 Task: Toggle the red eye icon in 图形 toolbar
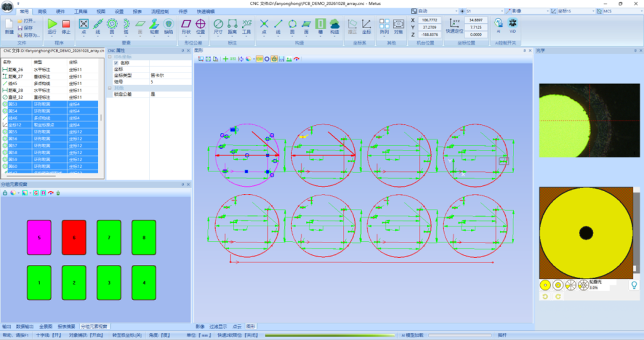pos(296,59)
